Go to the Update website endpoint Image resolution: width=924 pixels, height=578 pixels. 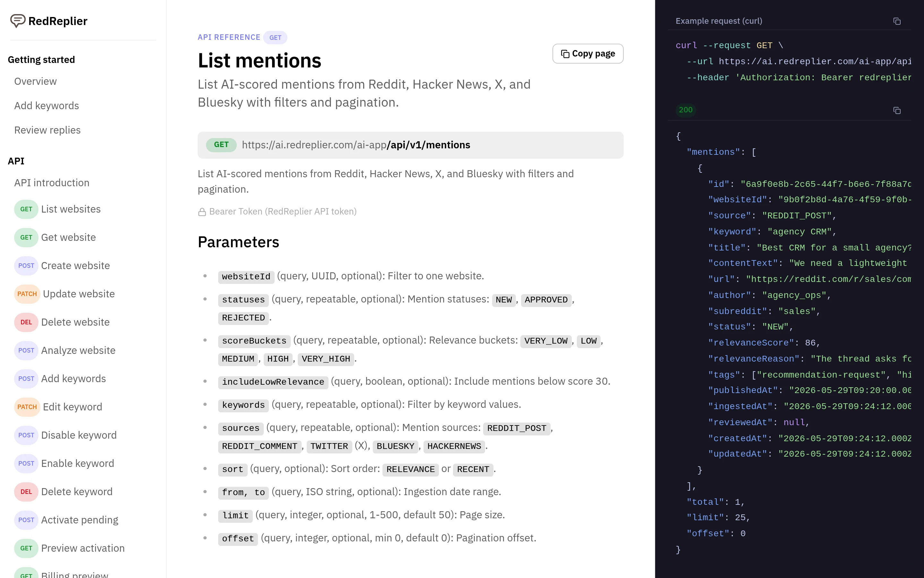pos(79,294)
